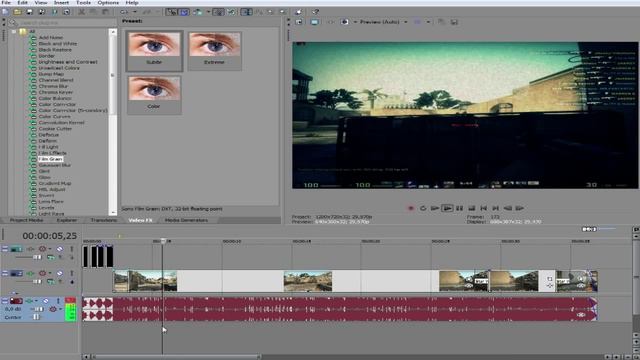Open the Overlays dropdown arrow
The height and width of the screenshot is (360, 640).
tap(428, 22)
